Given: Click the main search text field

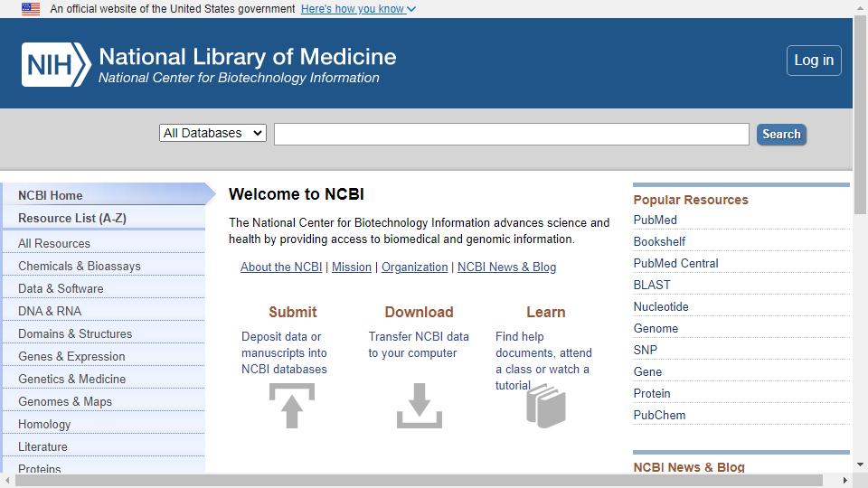Looking at the screenshot, I should tap(512, 134).
